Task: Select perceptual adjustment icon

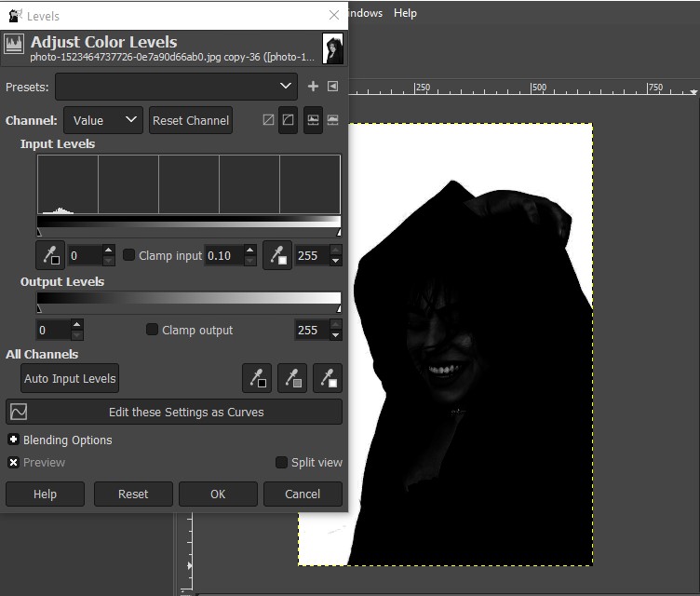Action: (288, 120)
